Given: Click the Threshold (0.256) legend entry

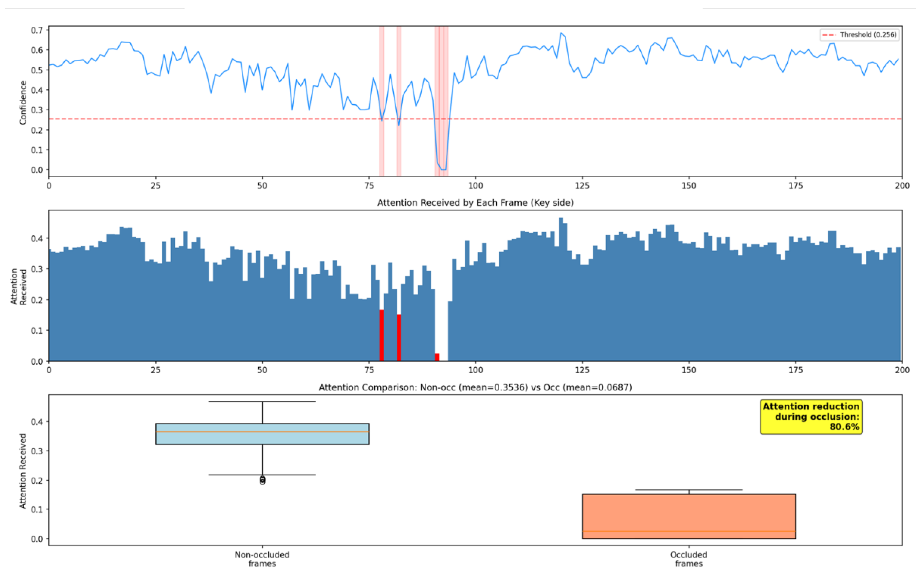Looking at the screenshot, I should [x=860, y=35].
